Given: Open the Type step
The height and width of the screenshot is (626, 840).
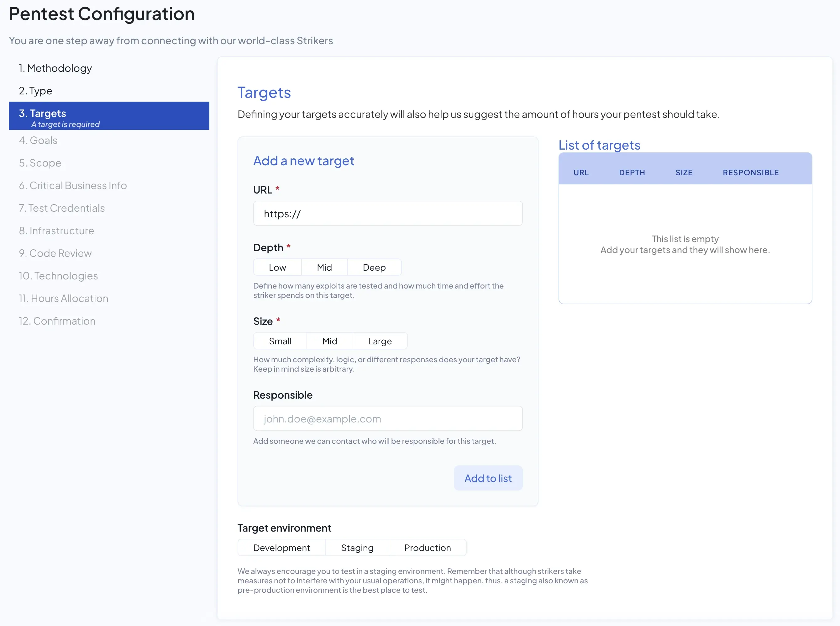Looking at the screenshot, I should [36, 91].
